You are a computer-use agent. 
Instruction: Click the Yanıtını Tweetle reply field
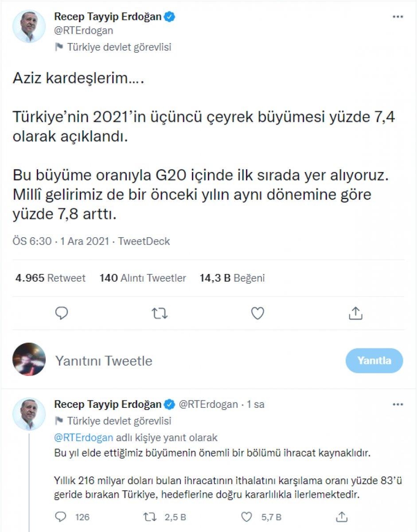[x=104, y=360]
